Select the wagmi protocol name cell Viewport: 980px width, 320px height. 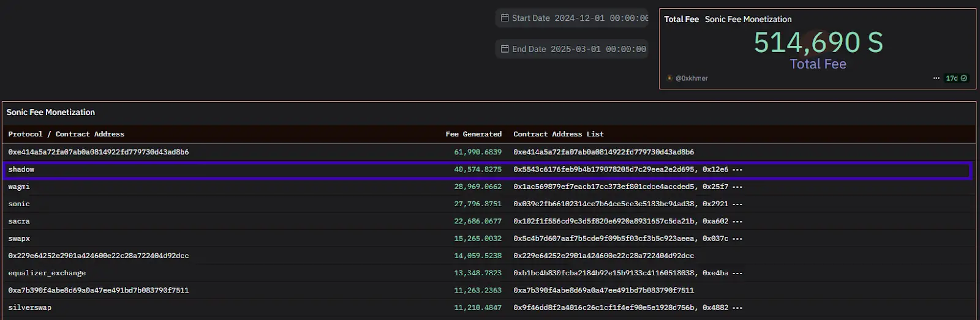[x=19, y=187]
